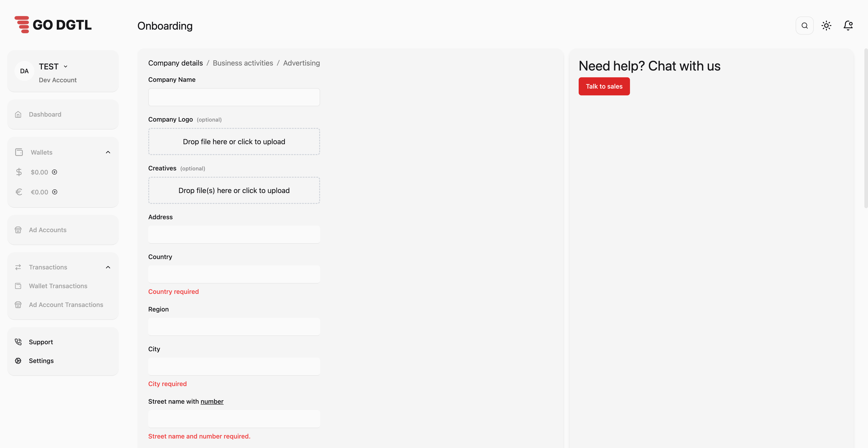868x448 pixels.
Task: Click the Settings gear icon
Action: point(18,361)
